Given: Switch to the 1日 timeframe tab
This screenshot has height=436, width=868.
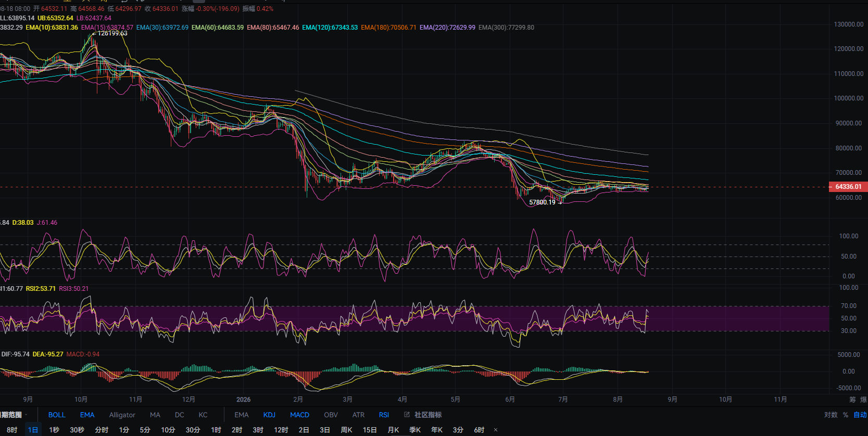Looking at the screenshot, I should (x=33, y=430).
